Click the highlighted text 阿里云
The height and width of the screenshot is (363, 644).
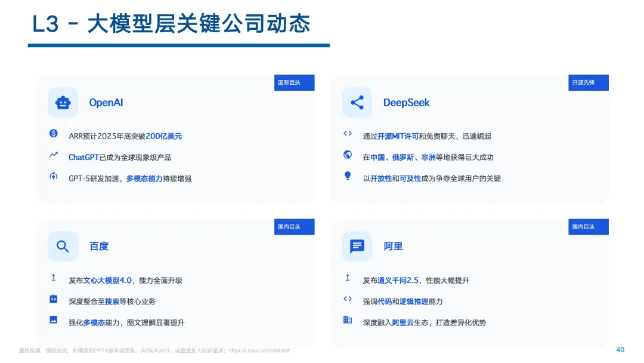(x=403, y=323)
